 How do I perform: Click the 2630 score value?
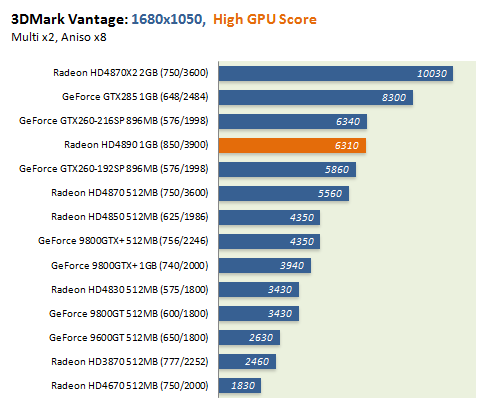pyautogui.click(x=261, y=338)
